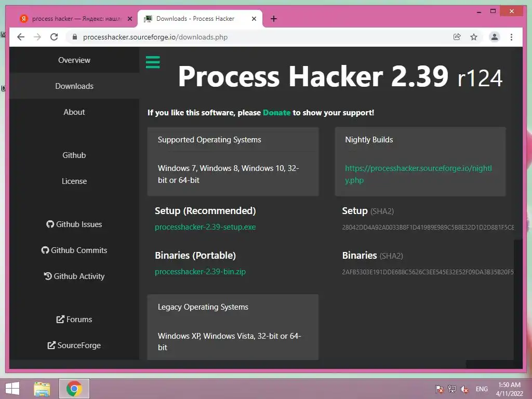Click the Legacy Operating Systems card title
Image resolution: width=532 pixels, height=399 pixels.
[x=203, y=307]
